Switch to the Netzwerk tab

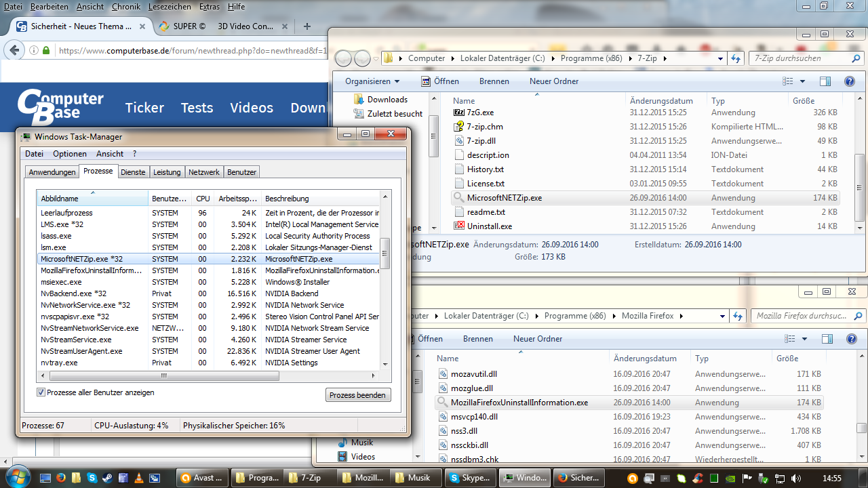click(204, 172)
